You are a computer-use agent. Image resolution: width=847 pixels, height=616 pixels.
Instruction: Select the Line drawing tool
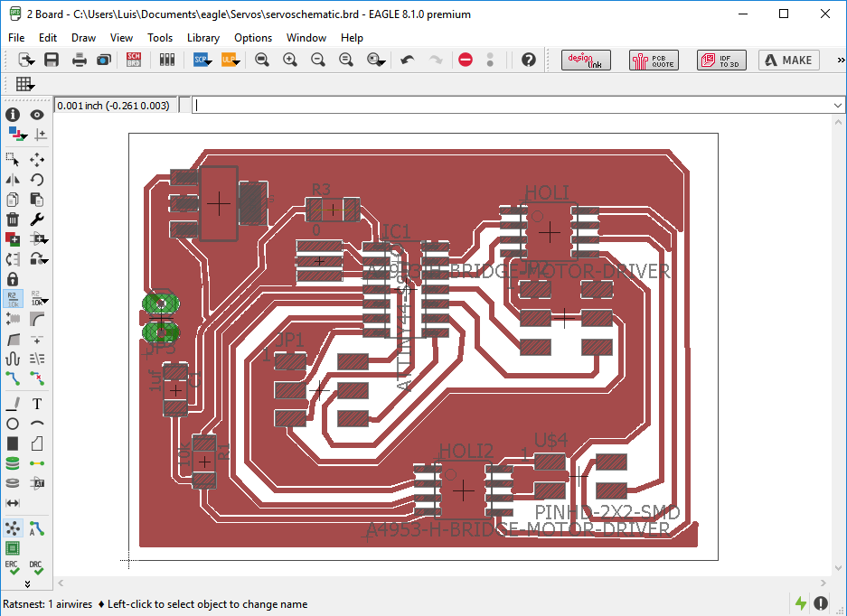[13, 404]
